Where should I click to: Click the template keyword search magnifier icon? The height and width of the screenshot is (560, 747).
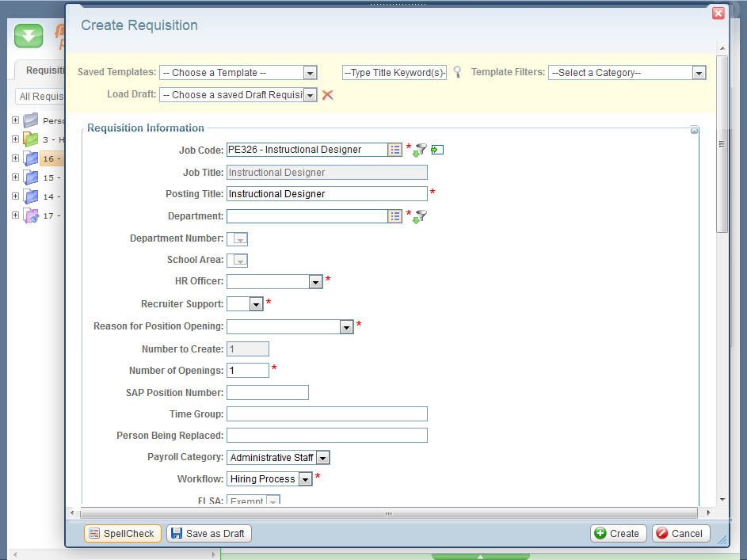[457, 72]
